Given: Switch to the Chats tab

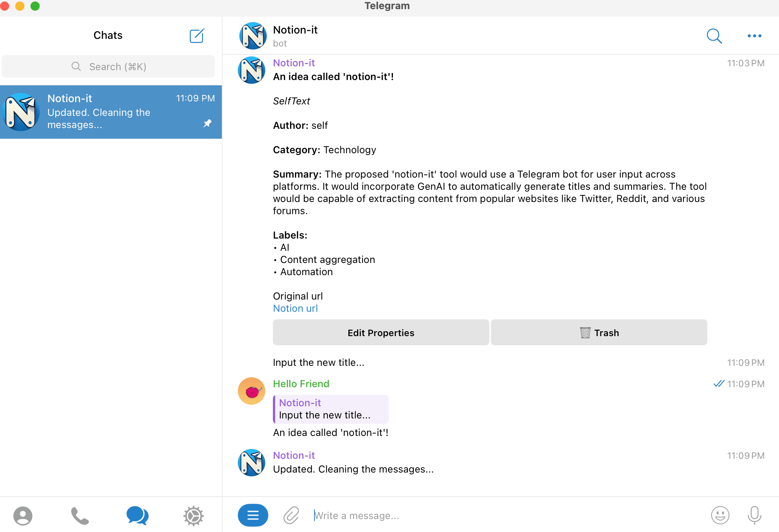Looking at the screenshot, I should (137, 516).
